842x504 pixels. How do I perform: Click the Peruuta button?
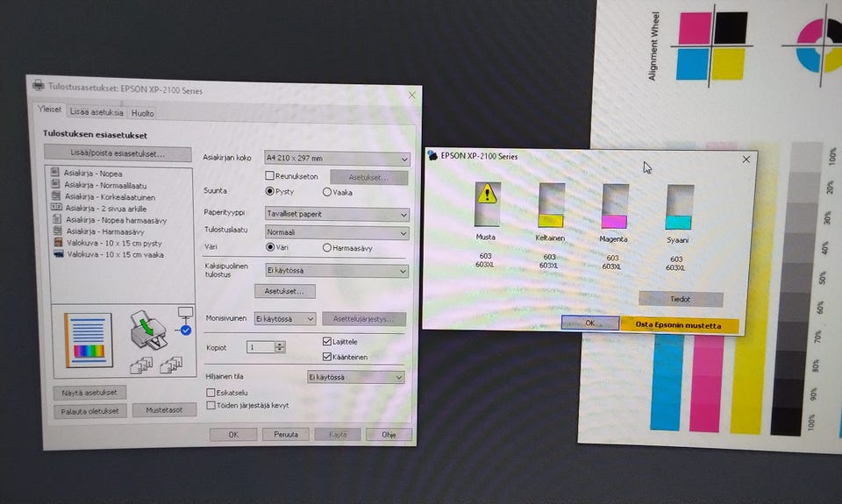pyautogui.click(x=286, y=434)
